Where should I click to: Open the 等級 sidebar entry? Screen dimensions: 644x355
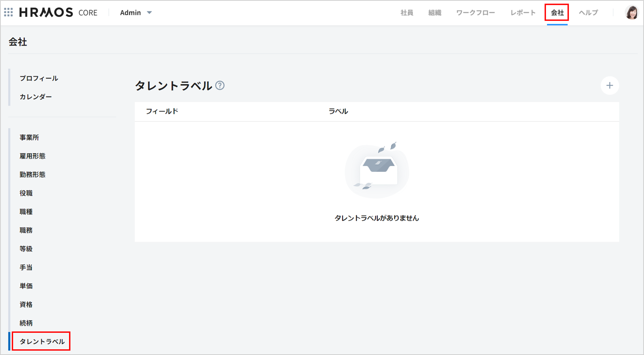pyautogui.click(x=26, y=249)
